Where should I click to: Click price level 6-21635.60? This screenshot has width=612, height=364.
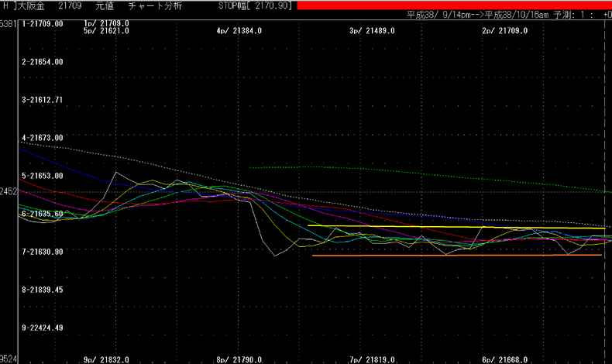[x=43, y=214]
